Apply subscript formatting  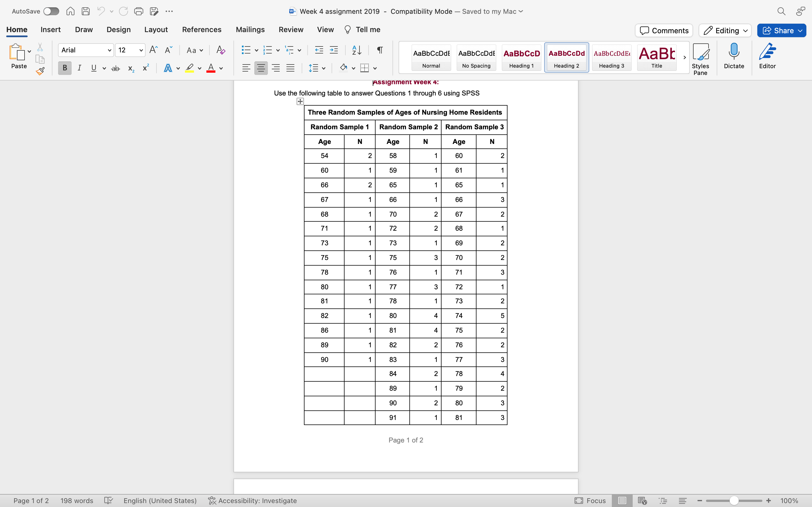131,68
